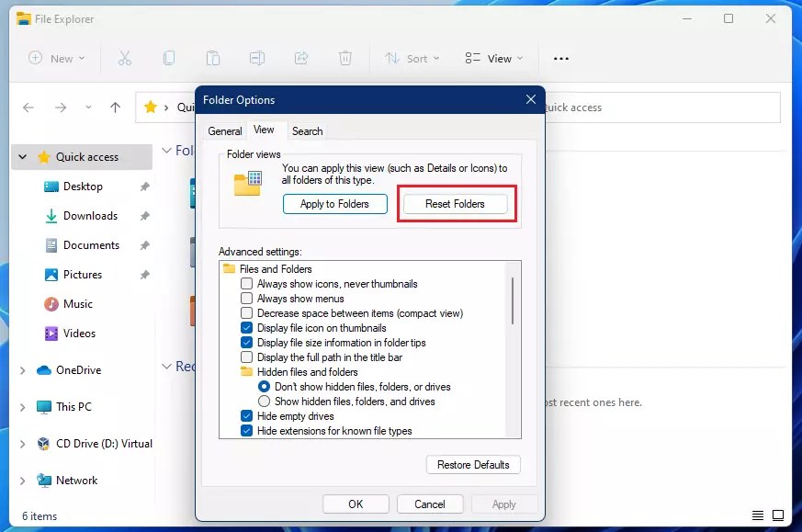The image size is (802, 532).
Task: Open the See more ellipsis on the toolbar
Action: point(560,57)
